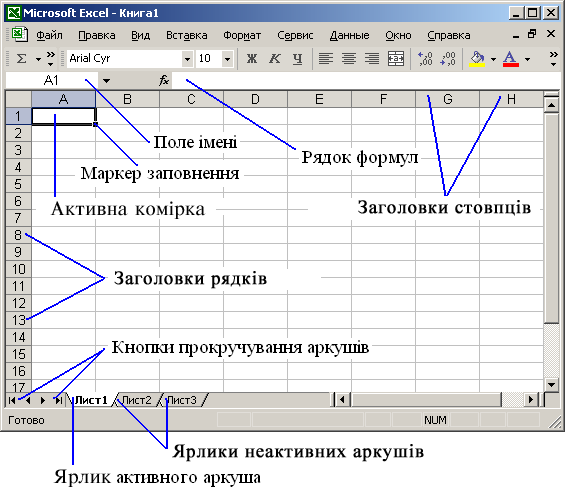Screen dimensions: 565x495
Task: Open the Окно menu
Action: [398, 35]
